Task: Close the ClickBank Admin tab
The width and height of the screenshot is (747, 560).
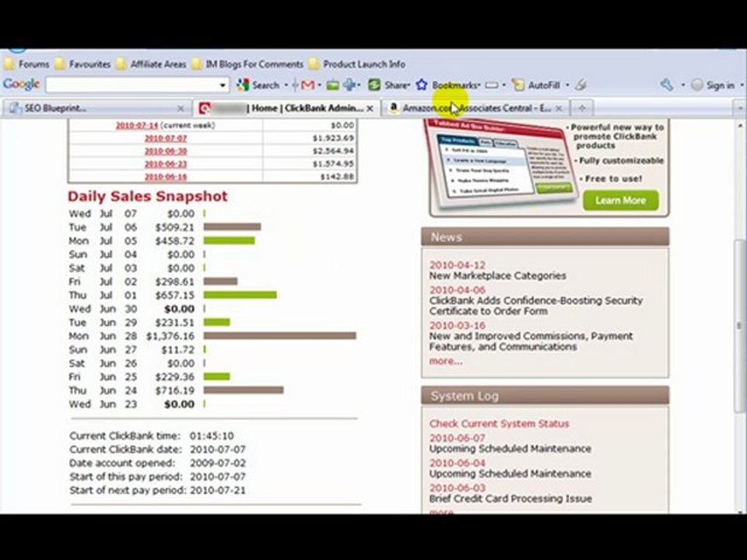Action: click(370, 109)
